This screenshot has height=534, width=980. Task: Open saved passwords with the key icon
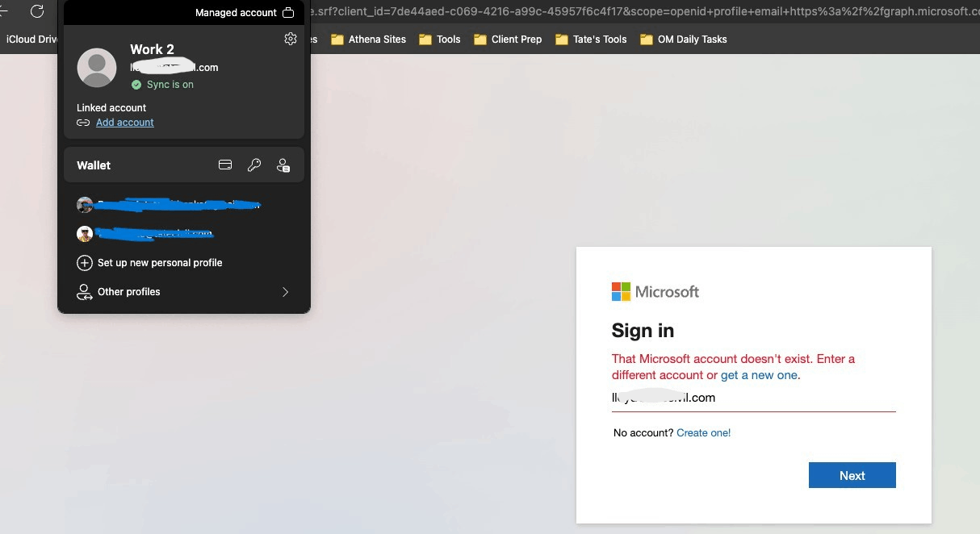pyautogui.click(x=254, y=165)
